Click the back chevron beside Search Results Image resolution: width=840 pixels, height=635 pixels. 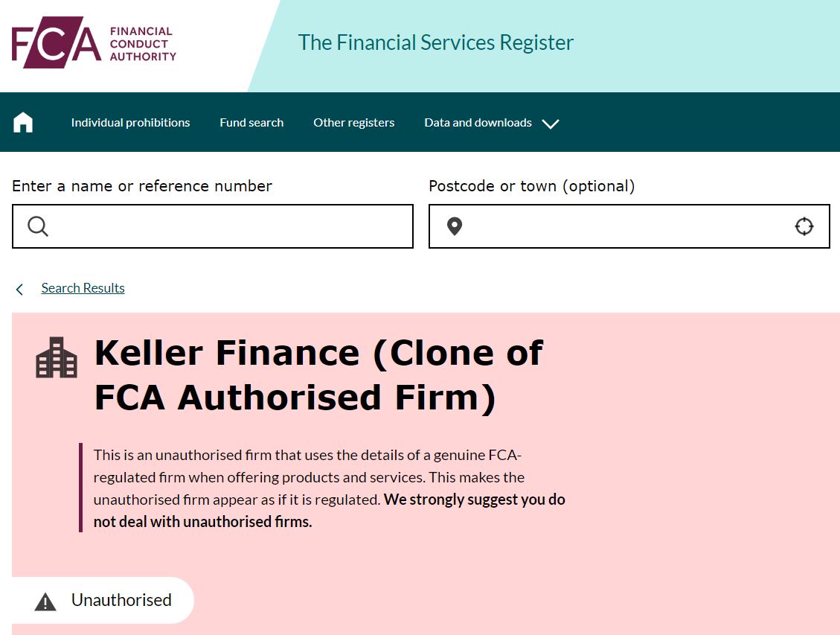click(x=19, y=290)
